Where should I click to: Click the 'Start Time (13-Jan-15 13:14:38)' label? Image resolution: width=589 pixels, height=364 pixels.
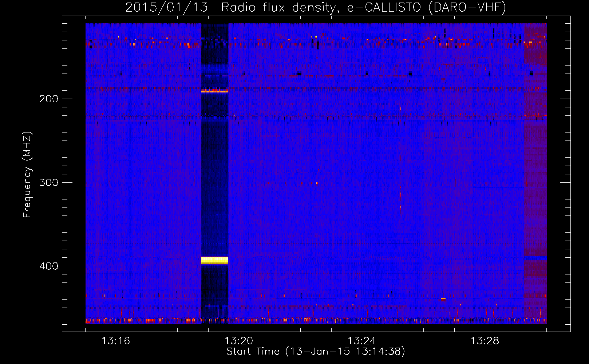(x=316, y=352)
